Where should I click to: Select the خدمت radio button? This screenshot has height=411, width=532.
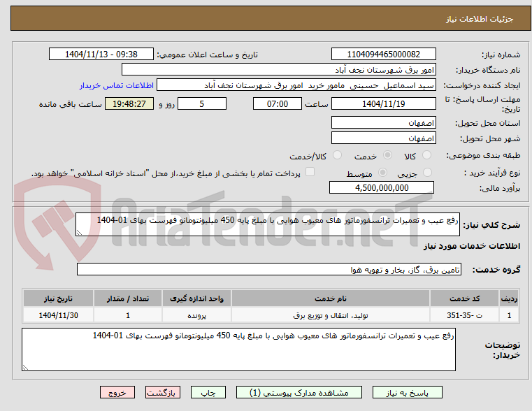tap(387, 155)
